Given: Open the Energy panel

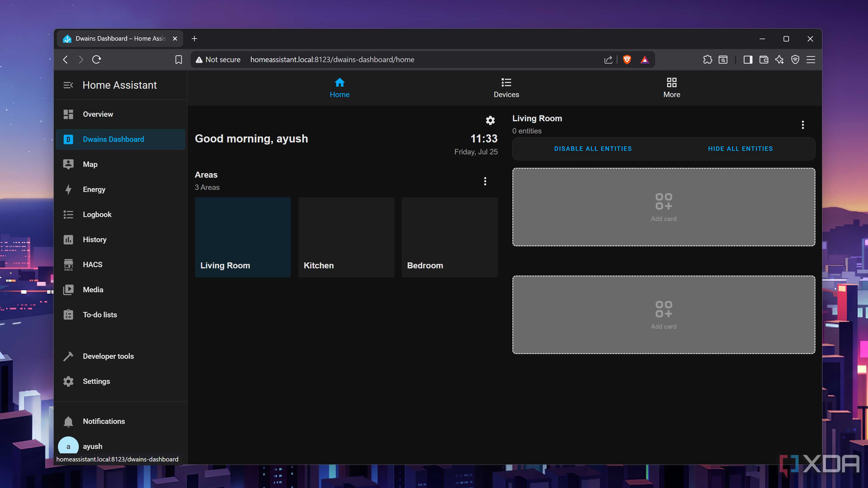Looking at the screenshot, I should coord(120,189).
